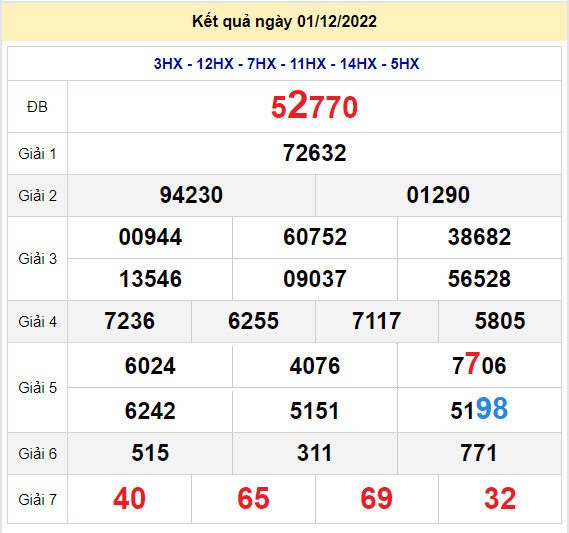Click the Giải 7 number 32
Viewport: 569px width, 533px height.
(x=500, y=499)
